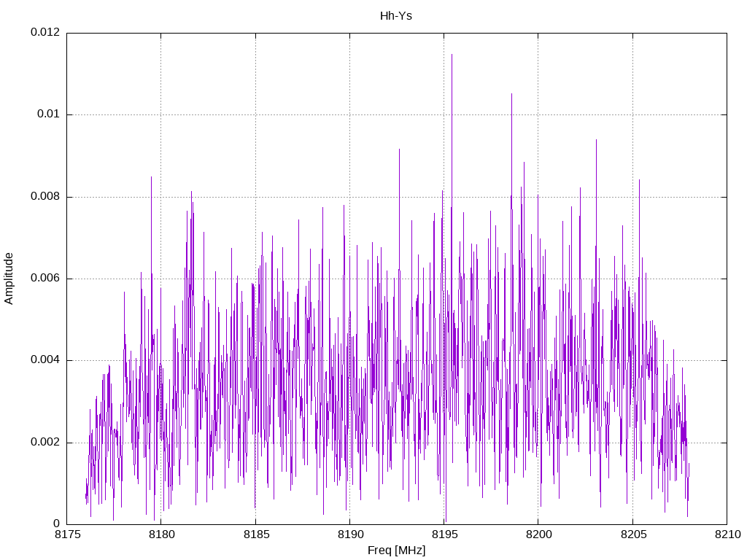Image resolution: width=747 pixels, height=560 pixels.
Task: Click the plot title Hh-Ys
Action: tap(395, 16)
